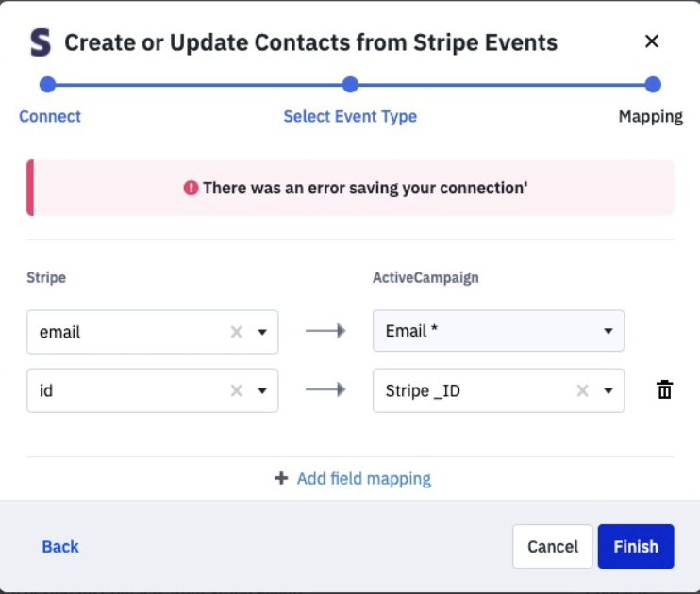The width and height of the screenshot is (700, 594).
Task: Click the Back link
Action: pos(60,546)
